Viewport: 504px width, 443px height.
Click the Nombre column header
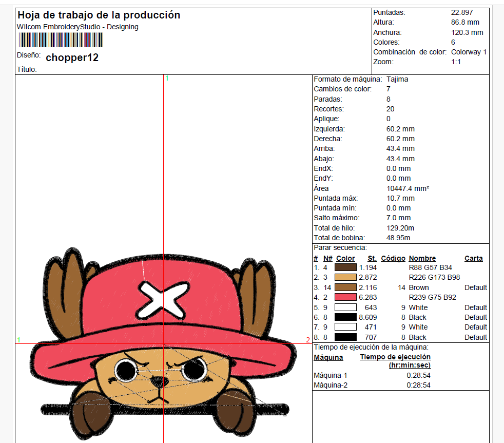(422, 259)
